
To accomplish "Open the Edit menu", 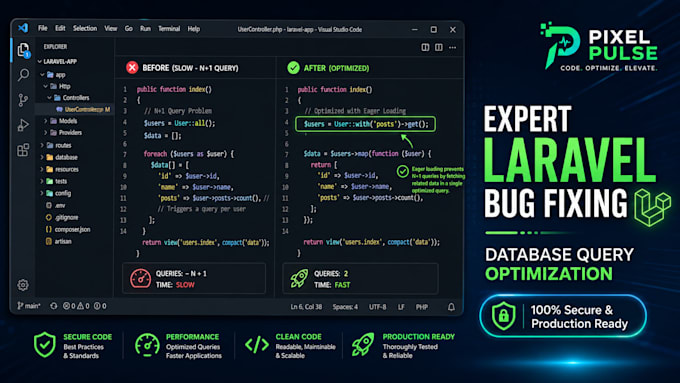I will coord(60,29).
